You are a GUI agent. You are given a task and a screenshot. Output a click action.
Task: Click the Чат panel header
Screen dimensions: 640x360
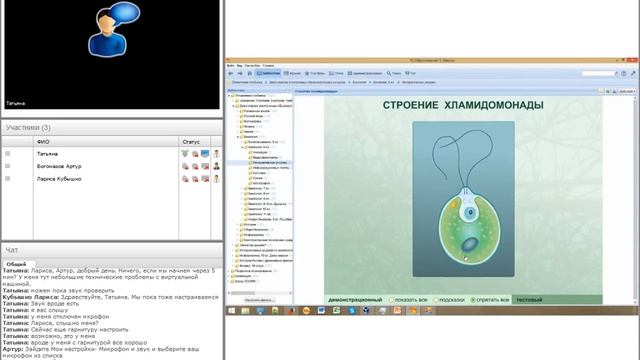[112, 250]
